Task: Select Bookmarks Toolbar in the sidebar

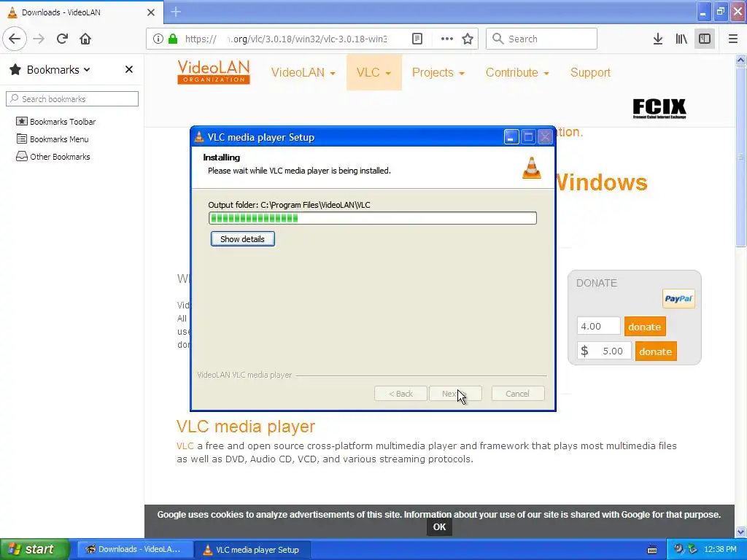Action: [x=56, y=122]
